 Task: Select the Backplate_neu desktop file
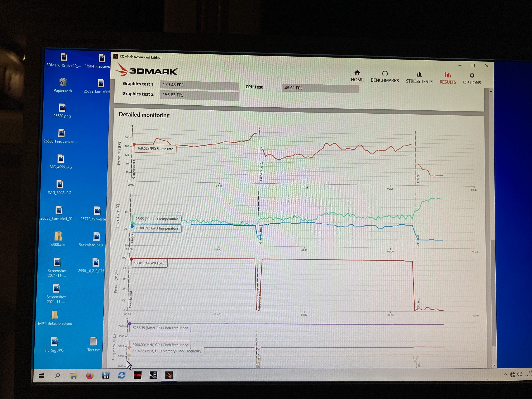coord(92,239)
